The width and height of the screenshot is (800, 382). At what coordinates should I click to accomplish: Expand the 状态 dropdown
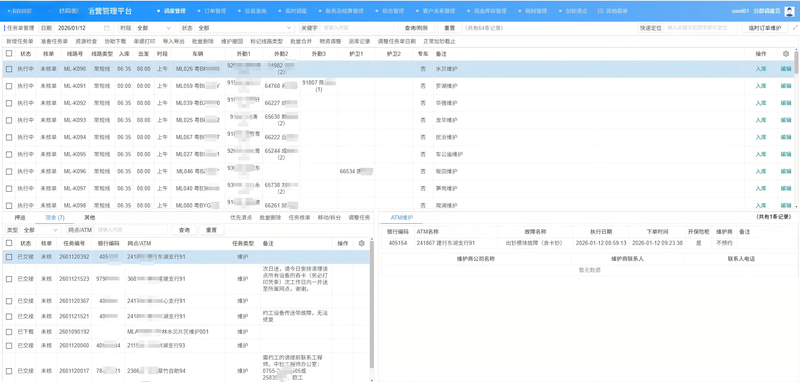[244, 28]
